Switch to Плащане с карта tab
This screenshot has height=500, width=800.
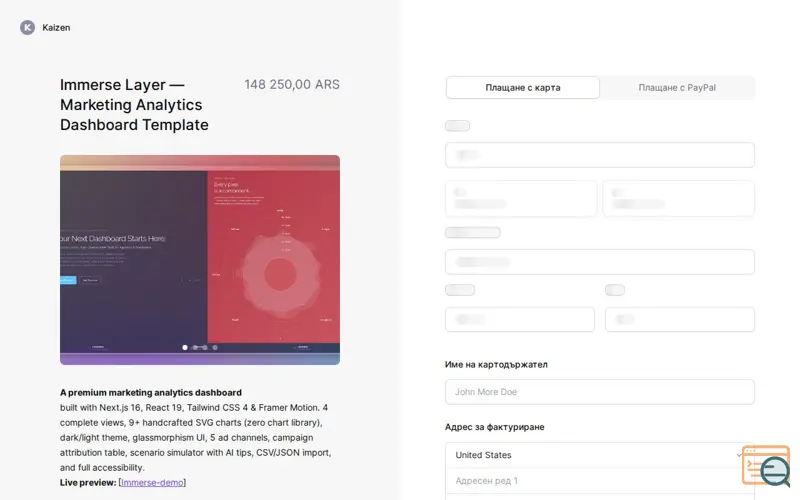point(522,88)
